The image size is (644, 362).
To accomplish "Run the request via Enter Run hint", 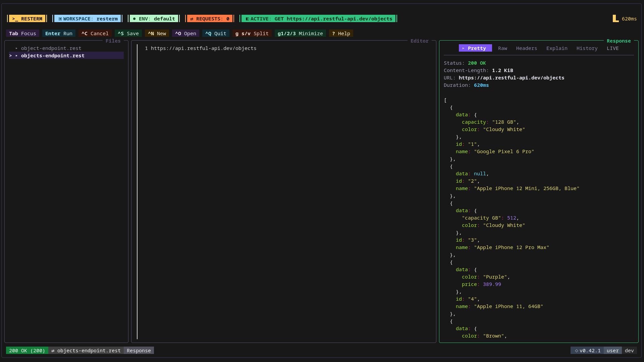I will point(59,34).
